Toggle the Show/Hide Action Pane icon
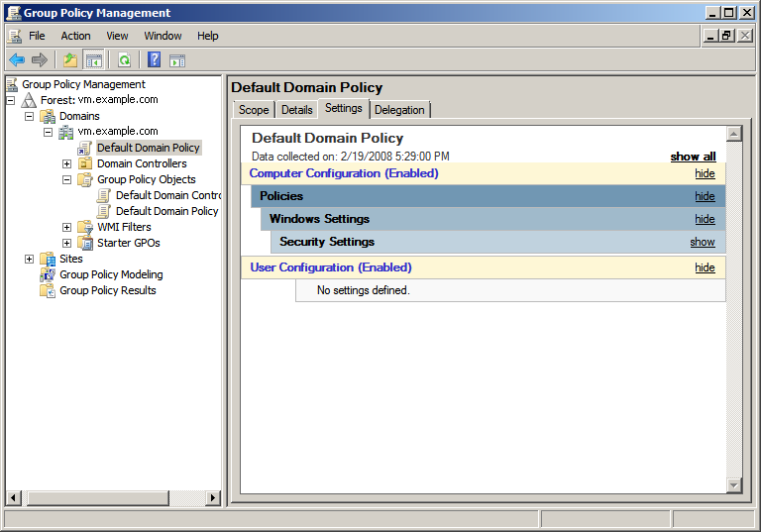761x532 pixels. coord(177,60)
